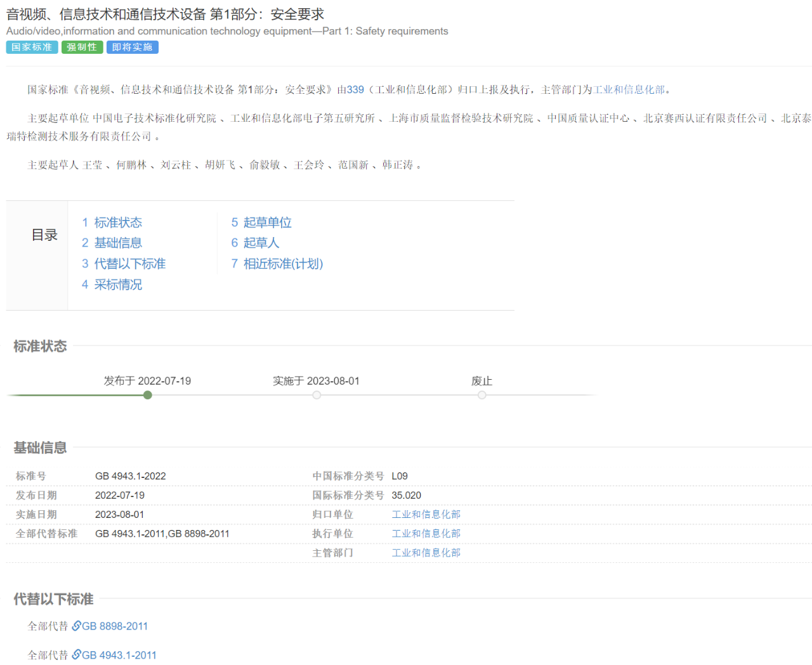Open the 339 committee link
812x665 pixels.
(x=355, y=90)
